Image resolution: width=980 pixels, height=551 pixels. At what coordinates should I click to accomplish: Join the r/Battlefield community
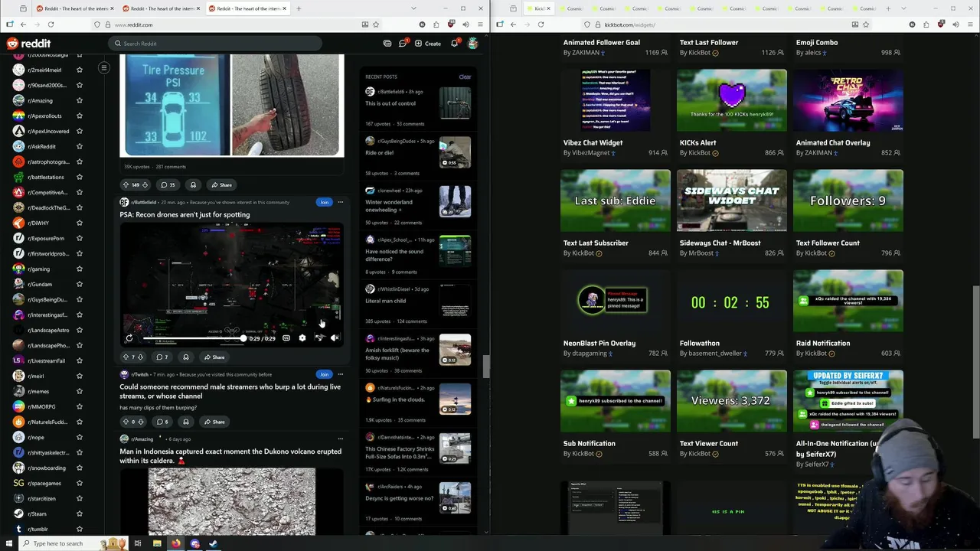click(x=324, y=202)
